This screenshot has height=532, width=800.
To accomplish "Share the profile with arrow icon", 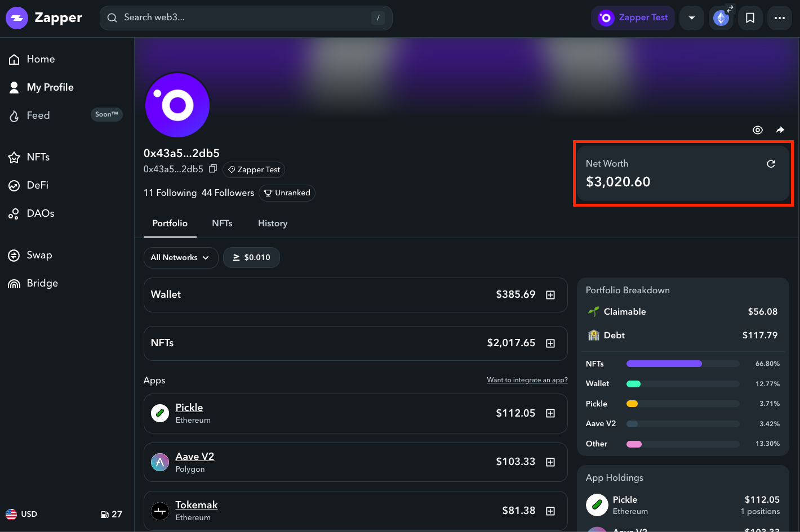I will click(780, 130).
